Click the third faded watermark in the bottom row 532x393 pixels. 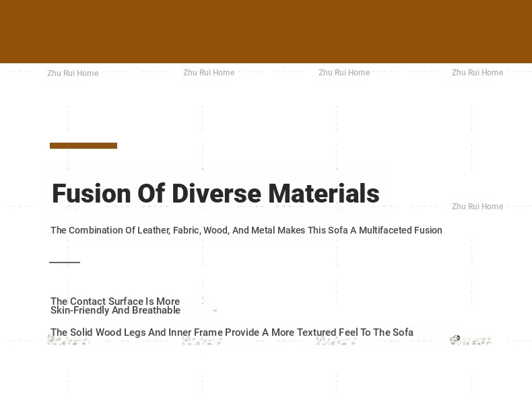click(335, 342)
